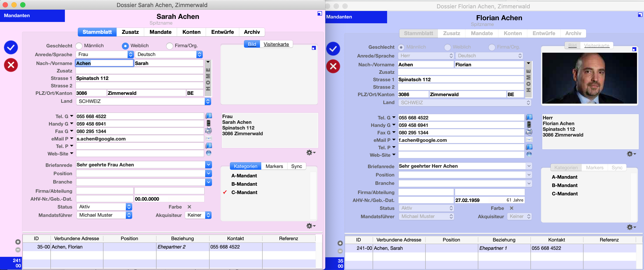Toggle C-Mandant category for Sarah
Screen dimensions: 644x270
(x=244, y=192)
